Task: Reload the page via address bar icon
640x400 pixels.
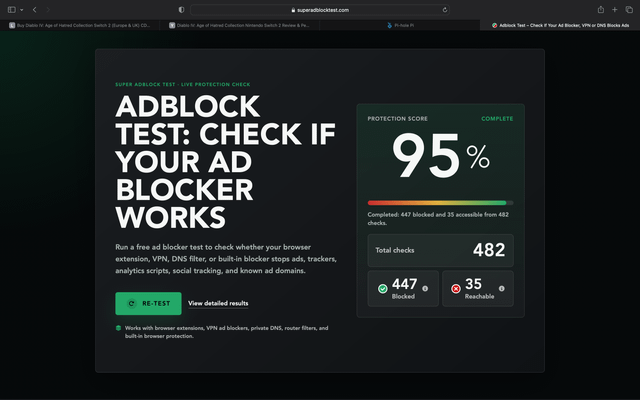Action: pyautogui.click(x=445, y=10)
